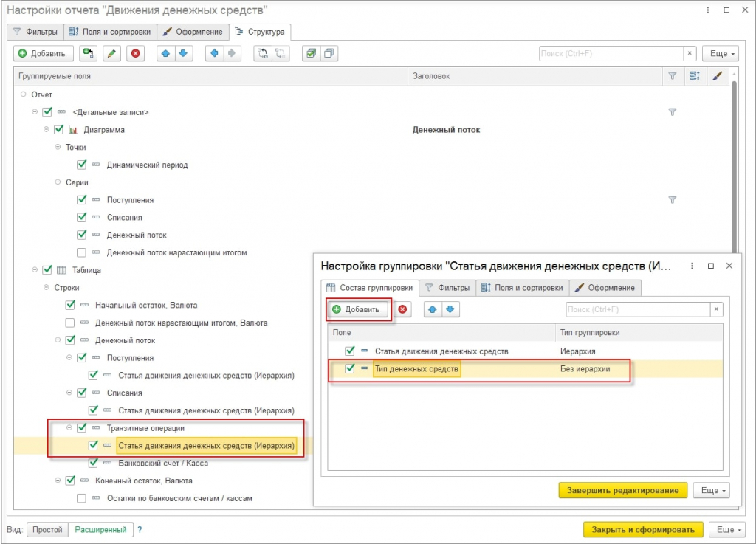756x544 pixels.
Task: Click the search field in grouping dialog
Action: click(637, 309)
